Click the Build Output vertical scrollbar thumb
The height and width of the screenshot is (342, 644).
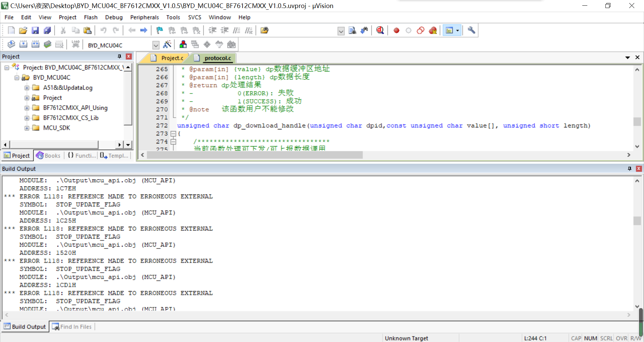click(637, 221)
